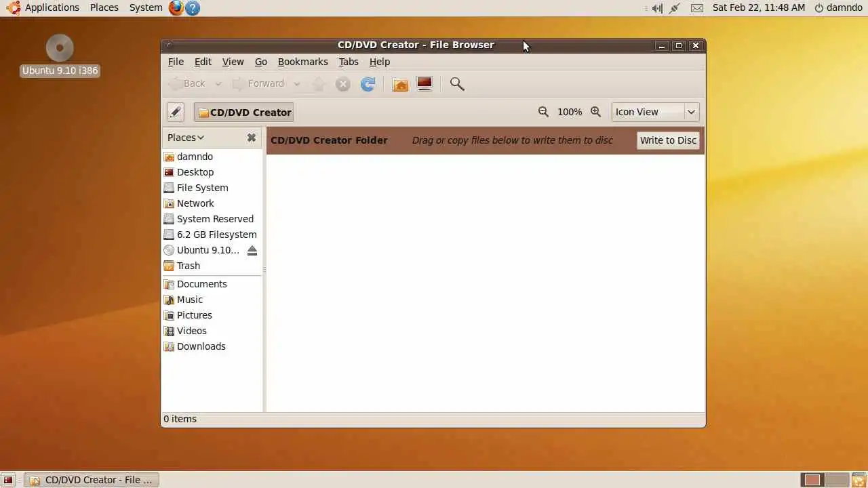This screenshot has height=488, width=868.
Task: Click the Stop loading toolbar icon
Action: pyautogui.click(x=343, y=84)
